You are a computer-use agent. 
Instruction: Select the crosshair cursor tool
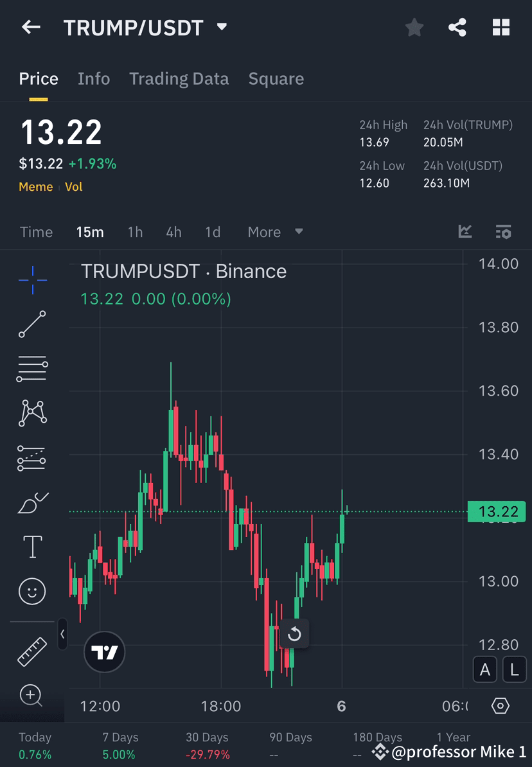click(x=32, y=279)
